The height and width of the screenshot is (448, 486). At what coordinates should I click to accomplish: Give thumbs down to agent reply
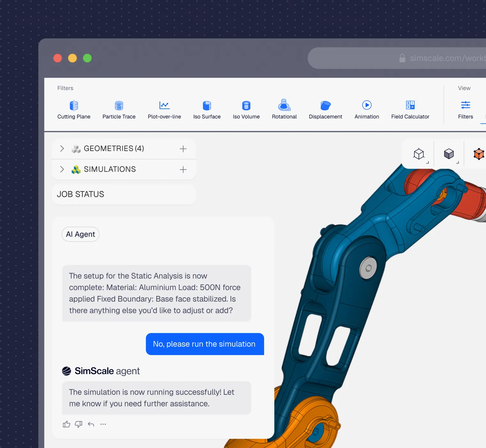[x=79, y=424]
